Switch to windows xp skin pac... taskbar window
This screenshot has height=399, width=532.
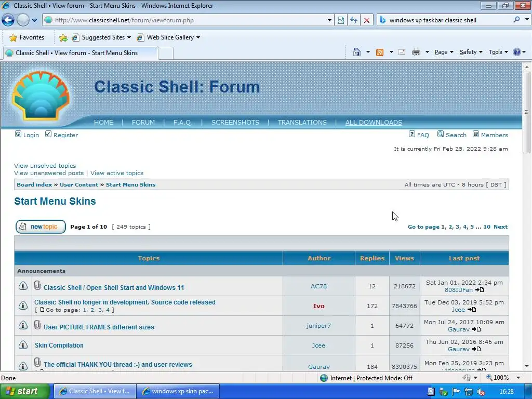tap(178, 391)
